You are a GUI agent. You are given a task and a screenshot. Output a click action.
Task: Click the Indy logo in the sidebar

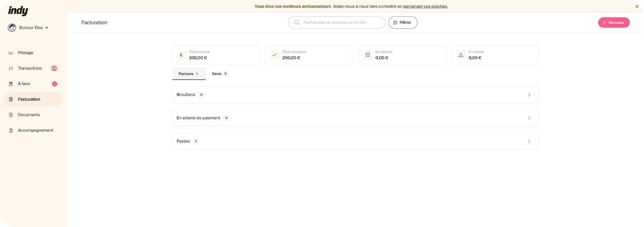click(x=18, y=11)
